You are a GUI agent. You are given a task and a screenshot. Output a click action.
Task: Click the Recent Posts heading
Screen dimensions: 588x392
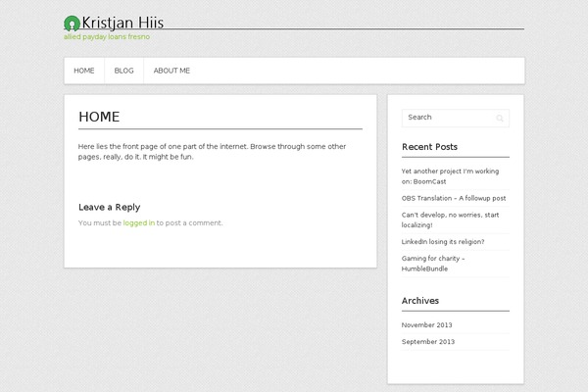point(430,147)
